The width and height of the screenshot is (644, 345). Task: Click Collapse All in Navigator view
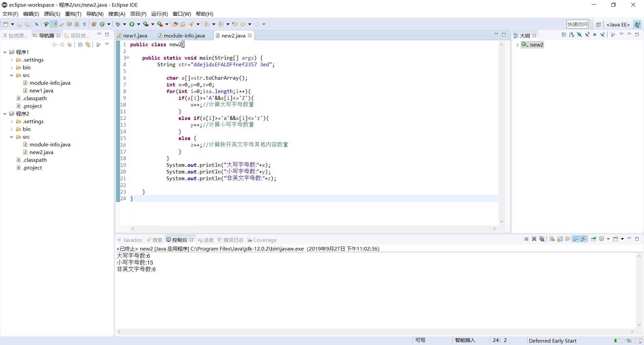[x=80, y=45]
